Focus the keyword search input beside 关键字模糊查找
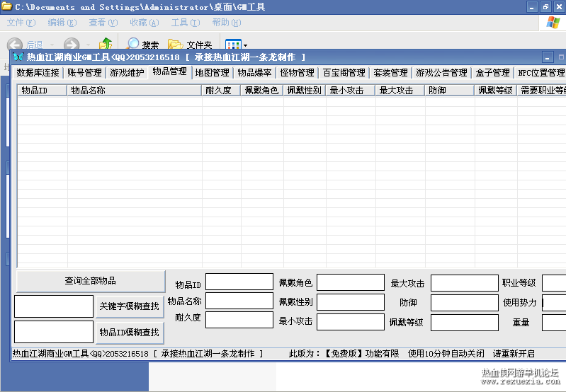Viewport: 566px width, 392px height. 54,306
